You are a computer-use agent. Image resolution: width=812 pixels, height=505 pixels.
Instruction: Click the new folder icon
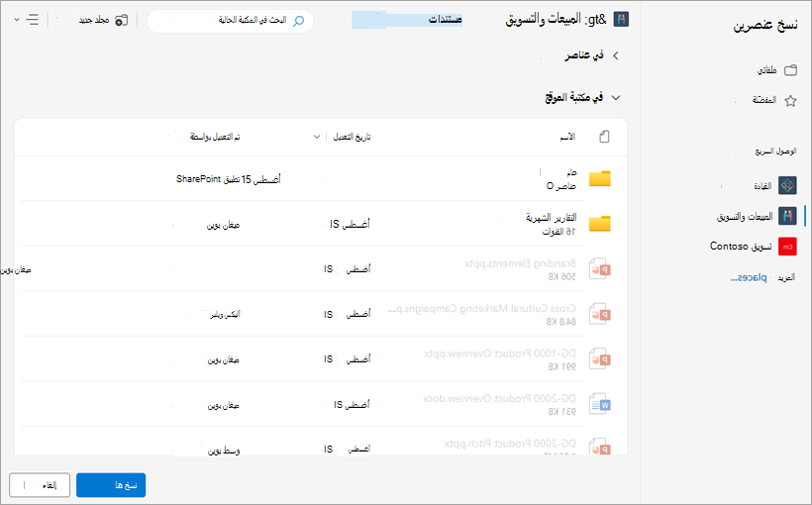point(121,20)
